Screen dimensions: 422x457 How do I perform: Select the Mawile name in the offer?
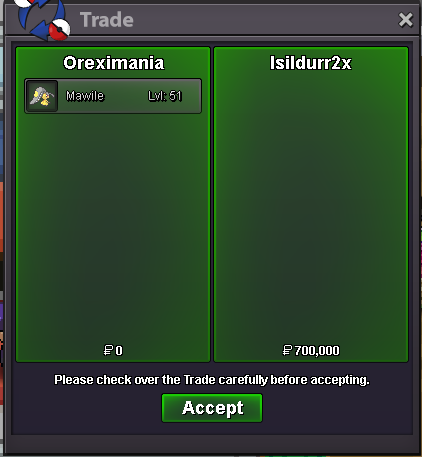click(x=85, y=96)
